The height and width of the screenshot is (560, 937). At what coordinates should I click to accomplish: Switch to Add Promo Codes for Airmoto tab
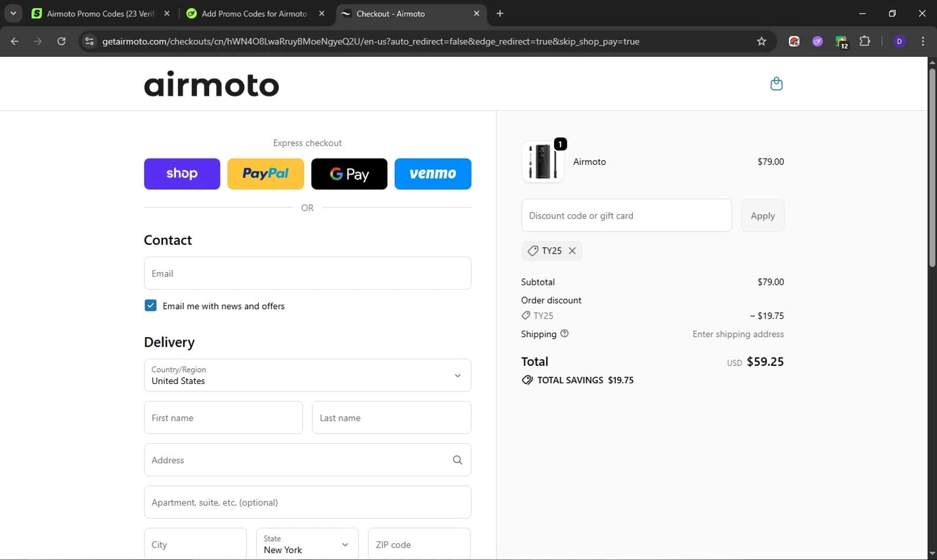click(254, 14)
